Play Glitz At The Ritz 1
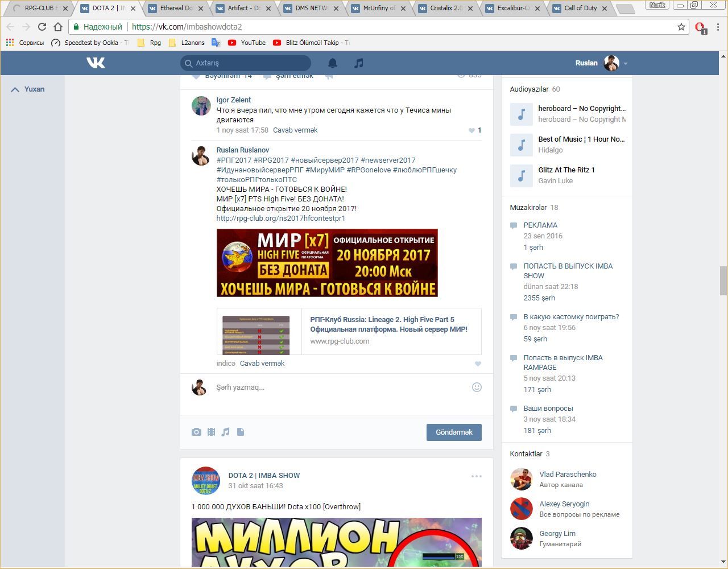This screenshot has height=569, width=728. pyautogui.click(x=522, y=175)
